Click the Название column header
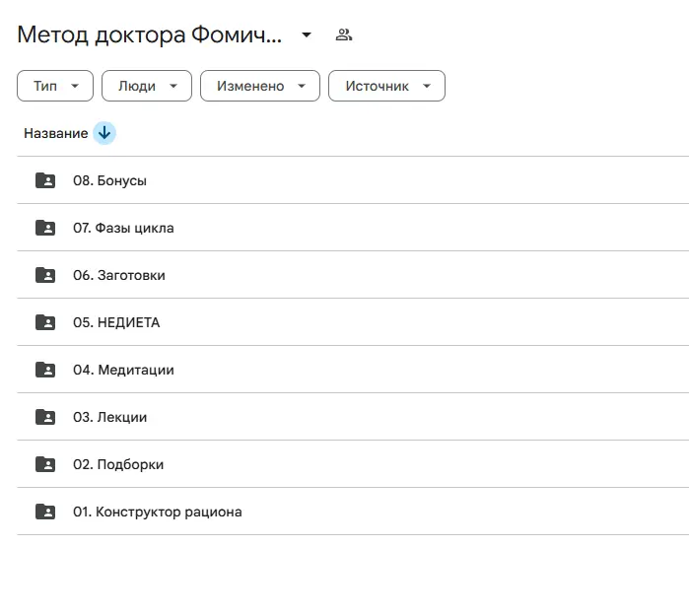689x616 pixels. click(55, 133)
